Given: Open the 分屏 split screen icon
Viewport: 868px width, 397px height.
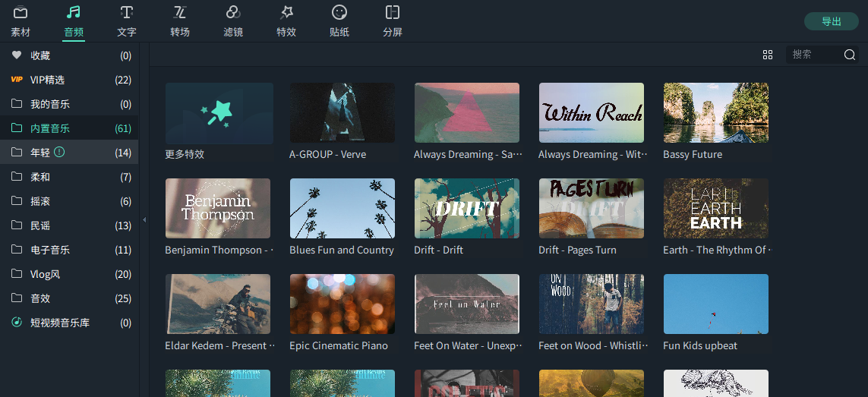Looking at the screenshot, I should (x=393, y=13).
